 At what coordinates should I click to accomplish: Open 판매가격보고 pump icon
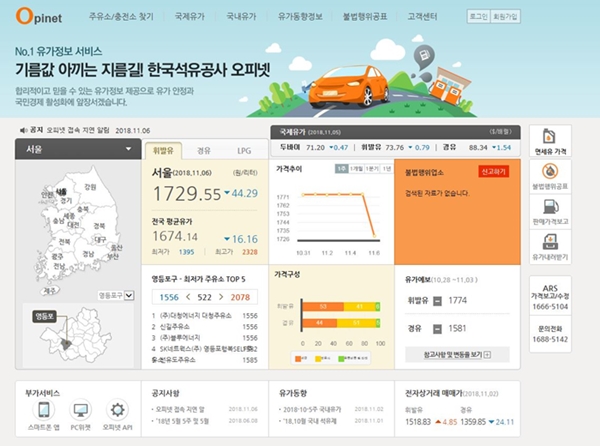click(550, 207)
